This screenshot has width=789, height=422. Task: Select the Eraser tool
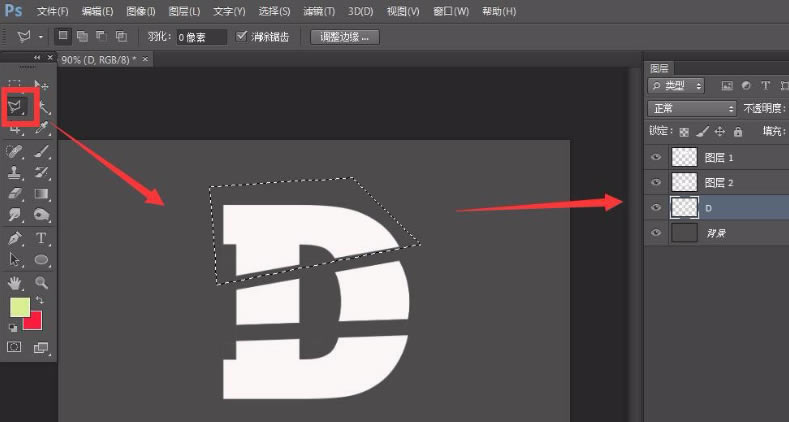point(15,194)
